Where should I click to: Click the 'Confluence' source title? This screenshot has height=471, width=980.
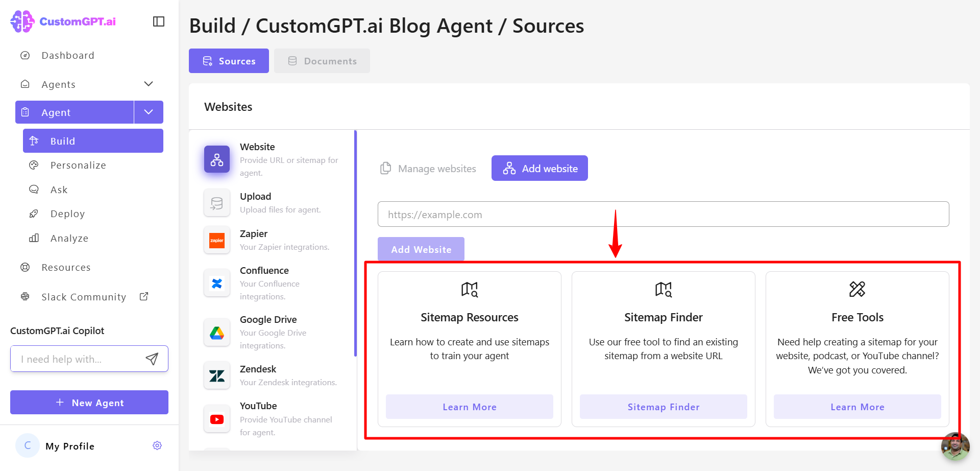point(264,270)
